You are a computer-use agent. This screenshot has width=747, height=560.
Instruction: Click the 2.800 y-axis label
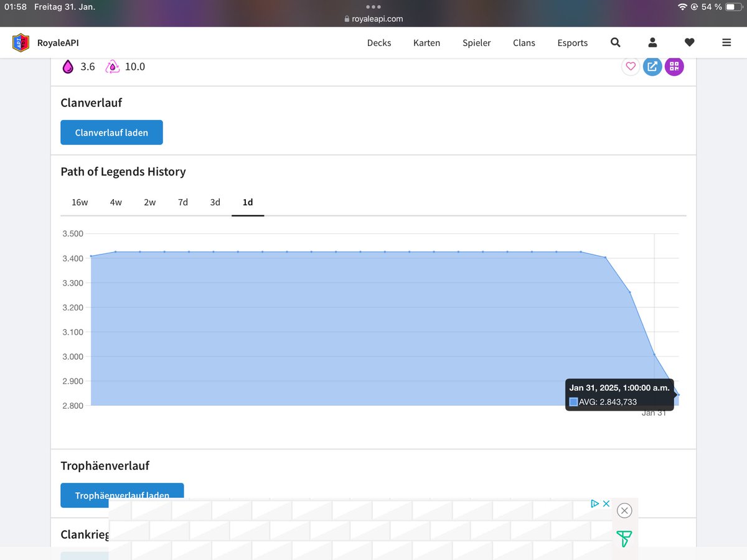73,406
